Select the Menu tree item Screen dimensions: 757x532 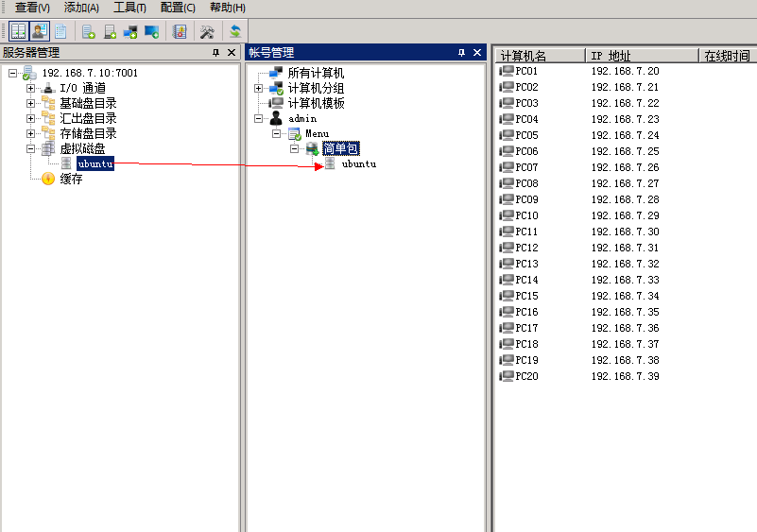[x=318, y=134]
